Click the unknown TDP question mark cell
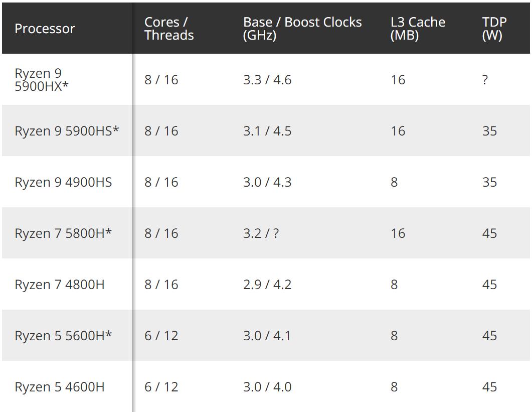Screen dimensions: 532x412 click(485, 80)
